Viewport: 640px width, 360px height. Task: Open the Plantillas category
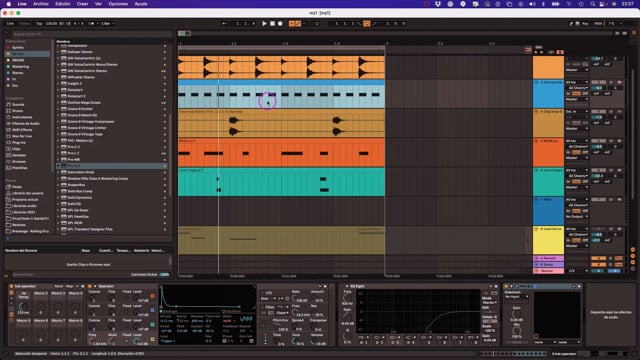point(27,168)
